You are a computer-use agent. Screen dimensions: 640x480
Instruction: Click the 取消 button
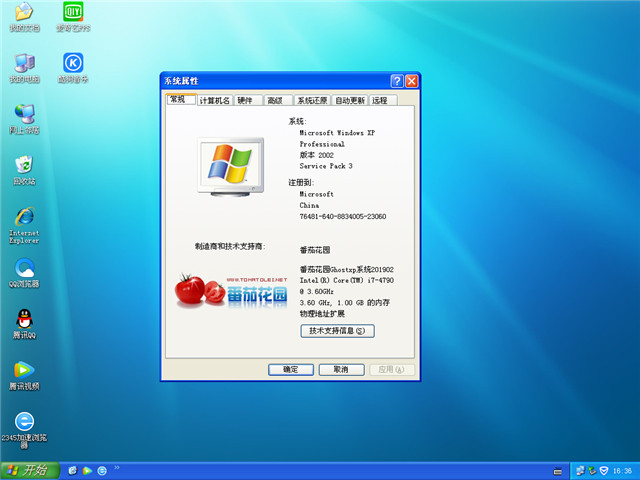pos(341,370)
